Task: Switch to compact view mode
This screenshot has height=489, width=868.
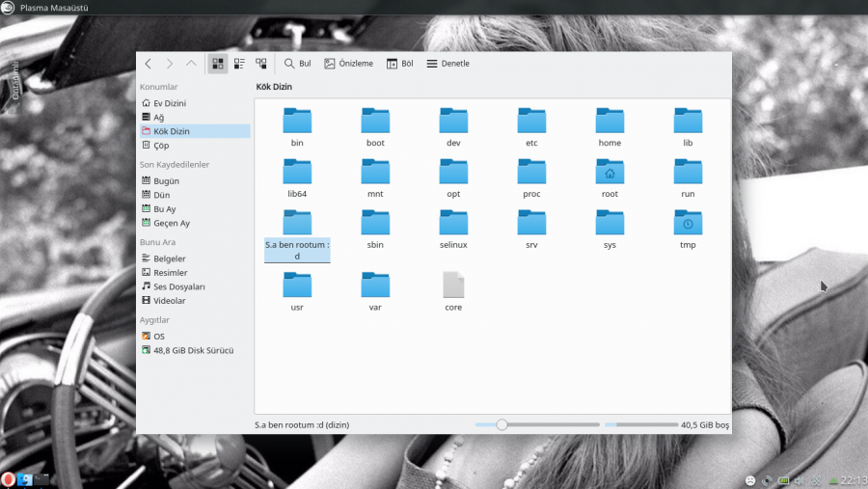Action: (239, 64)
